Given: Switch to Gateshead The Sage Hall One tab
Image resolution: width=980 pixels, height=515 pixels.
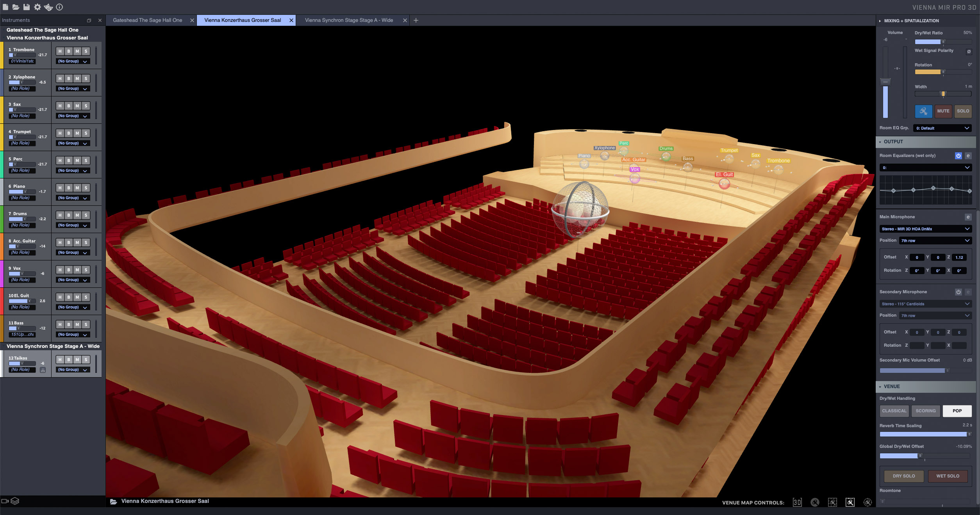Looking at the screenshot, I should pyautogui.click(x=147, y=20).
